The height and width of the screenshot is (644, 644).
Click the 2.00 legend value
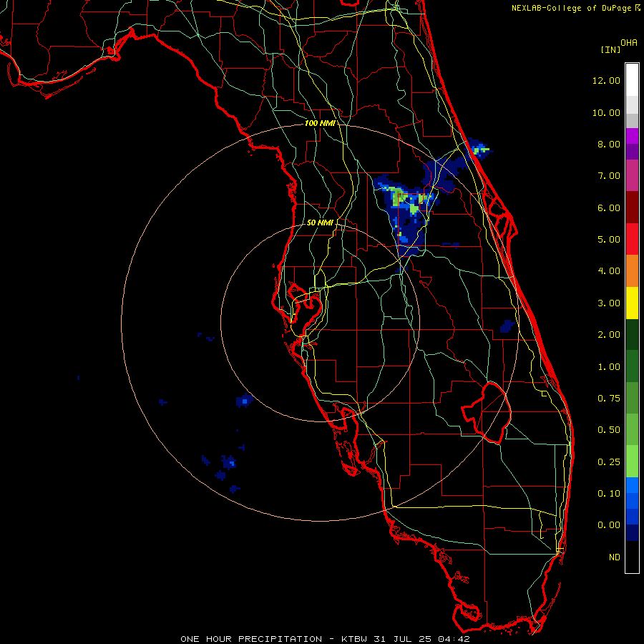click(x=609, y=335)
